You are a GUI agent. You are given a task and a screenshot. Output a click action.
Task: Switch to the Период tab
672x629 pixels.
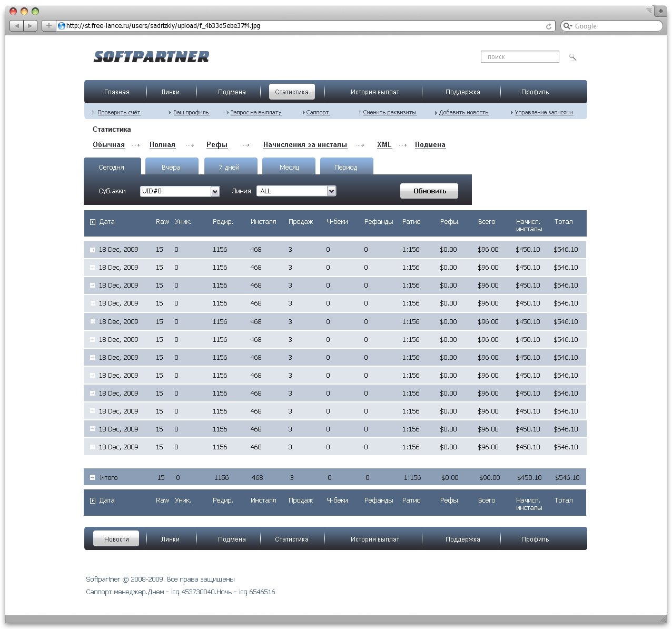(x=345, y=167)
